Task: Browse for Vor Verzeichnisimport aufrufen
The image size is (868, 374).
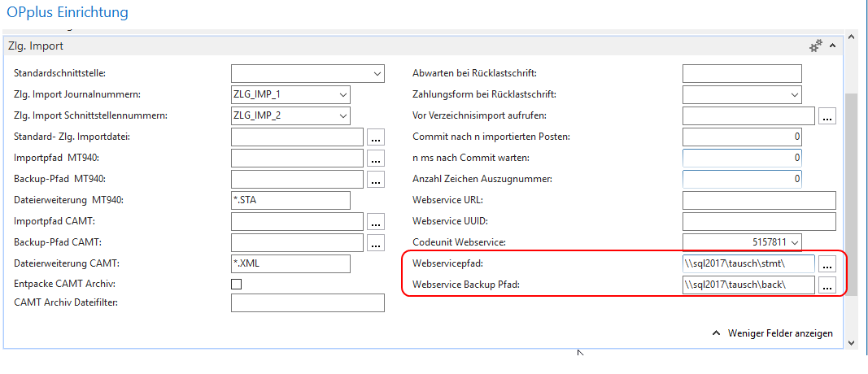Action: pos(827,115)
